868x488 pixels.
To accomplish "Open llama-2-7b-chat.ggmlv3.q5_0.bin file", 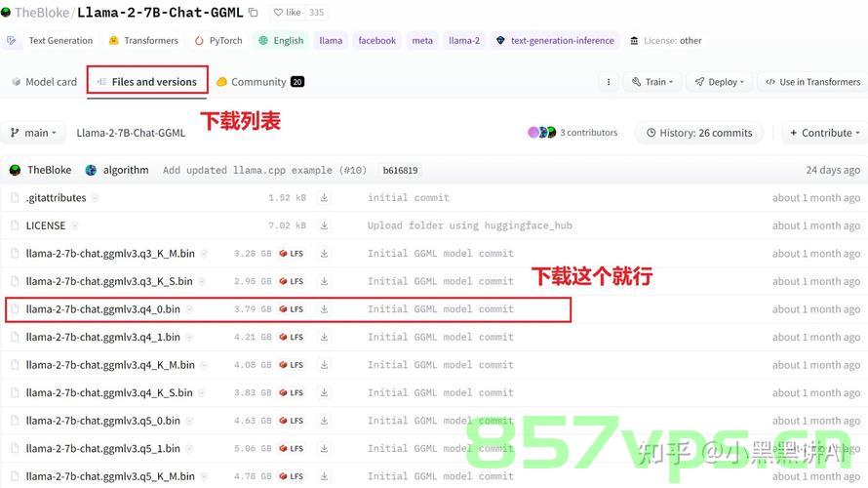I will 103,421.
